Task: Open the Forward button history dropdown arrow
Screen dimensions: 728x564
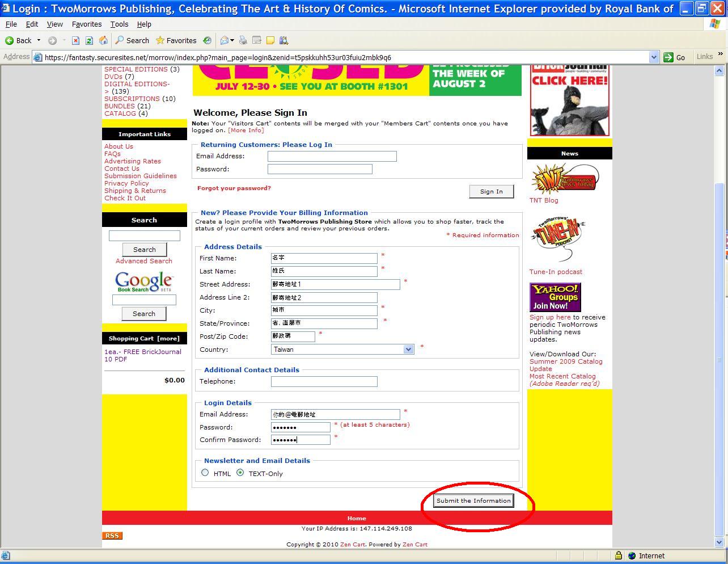Action: click(64, 40)
